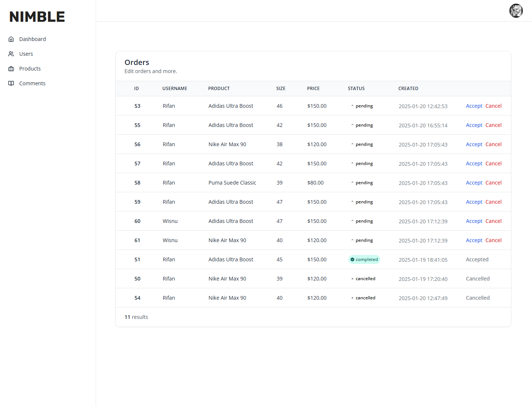Open the Dashboard menu item
532x406 pixels.
pos(33,39)
